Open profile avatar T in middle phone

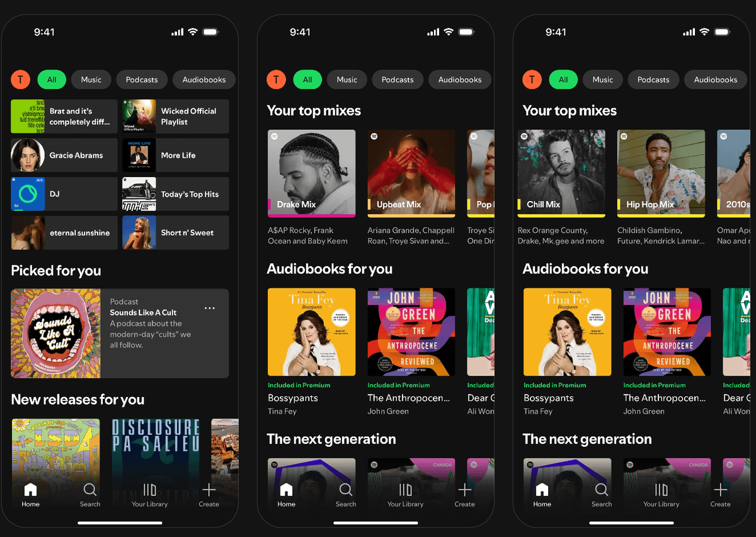coord(276,79)
